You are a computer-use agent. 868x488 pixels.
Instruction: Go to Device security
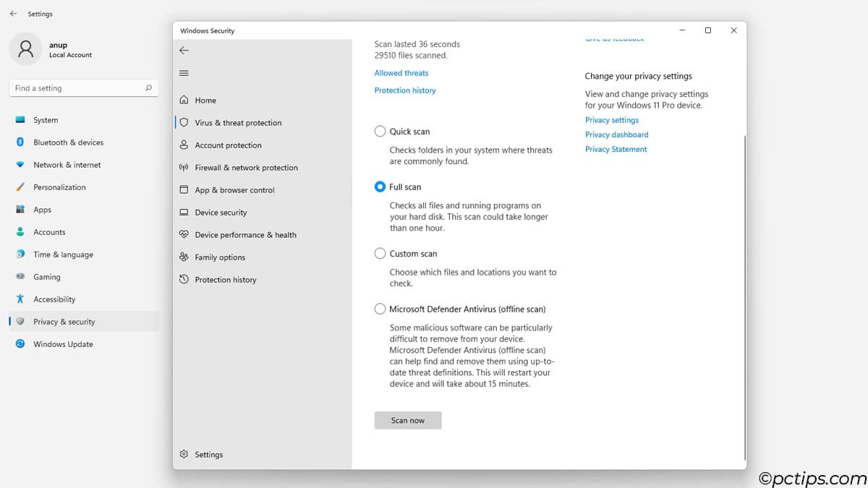point(221,213)
